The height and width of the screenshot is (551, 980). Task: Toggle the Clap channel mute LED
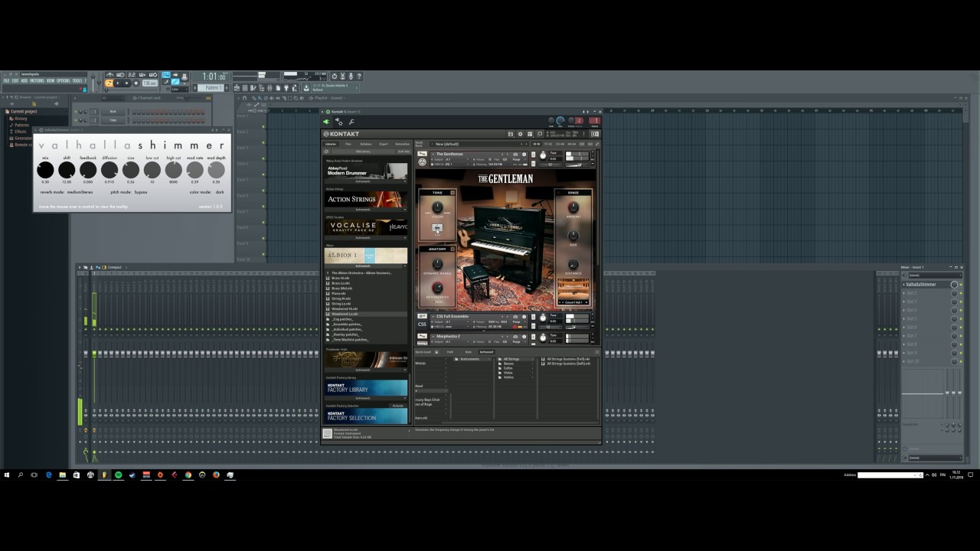pyautogui.click(x=76, y=120)
